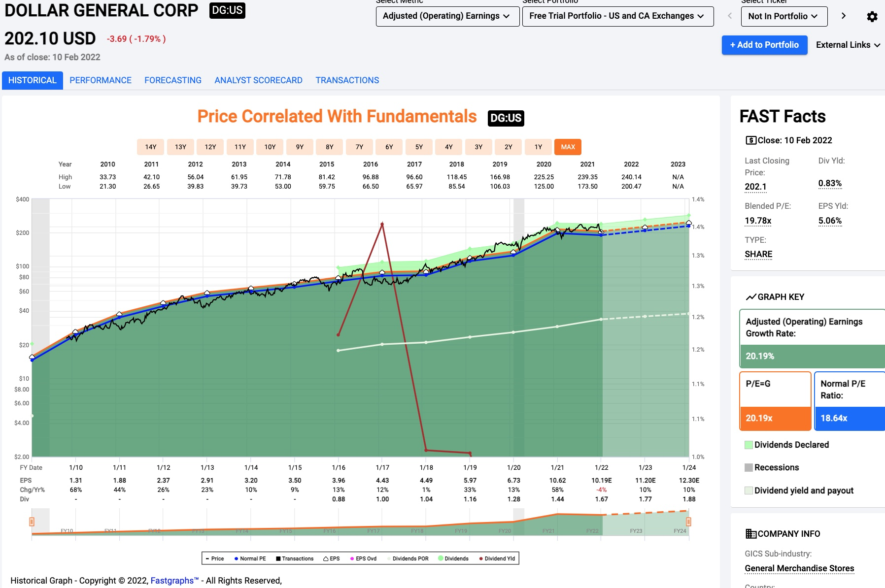Open the ANALYST SCORECARD tab
The image size is (885, 588).
coord(259,80)
